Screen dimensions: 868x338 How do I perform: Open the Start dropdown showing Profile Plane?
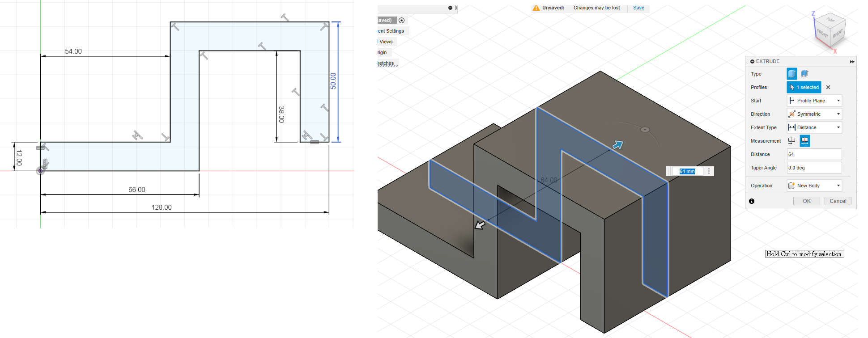pos(814,101)
